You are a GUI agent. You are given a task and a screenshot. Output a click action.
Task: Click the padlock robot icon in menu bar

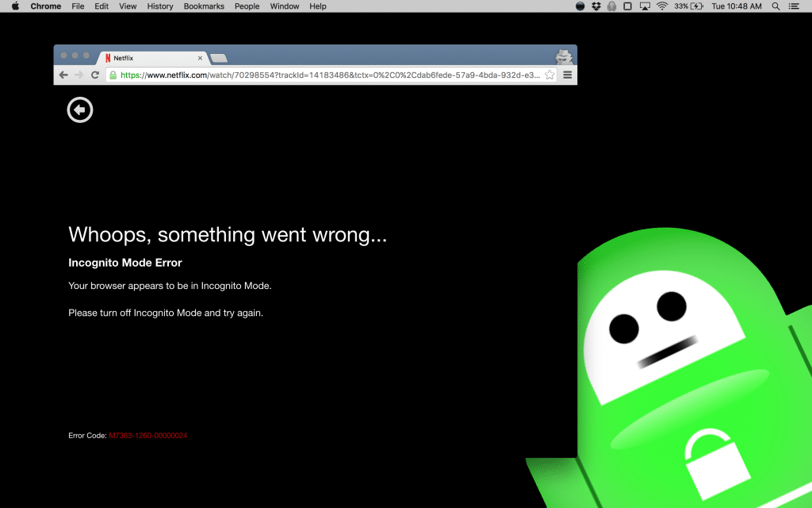coord(611,6)
